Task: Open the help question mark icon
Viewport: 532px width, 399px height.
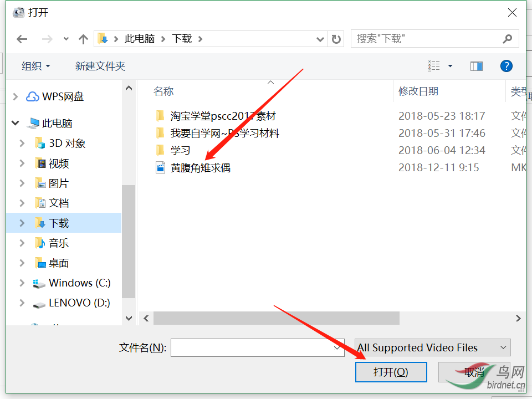Action: coord(506,66)
